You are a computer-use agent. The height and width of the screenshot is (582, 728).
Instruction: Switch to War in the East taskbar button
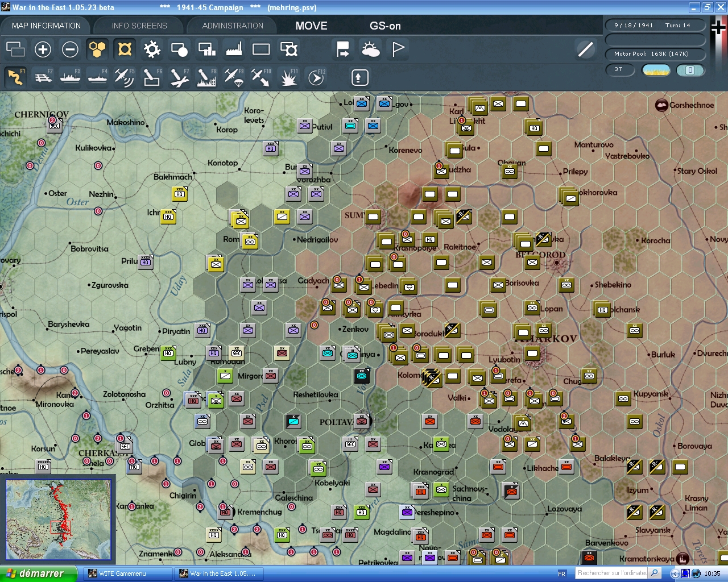click(218, 573)
